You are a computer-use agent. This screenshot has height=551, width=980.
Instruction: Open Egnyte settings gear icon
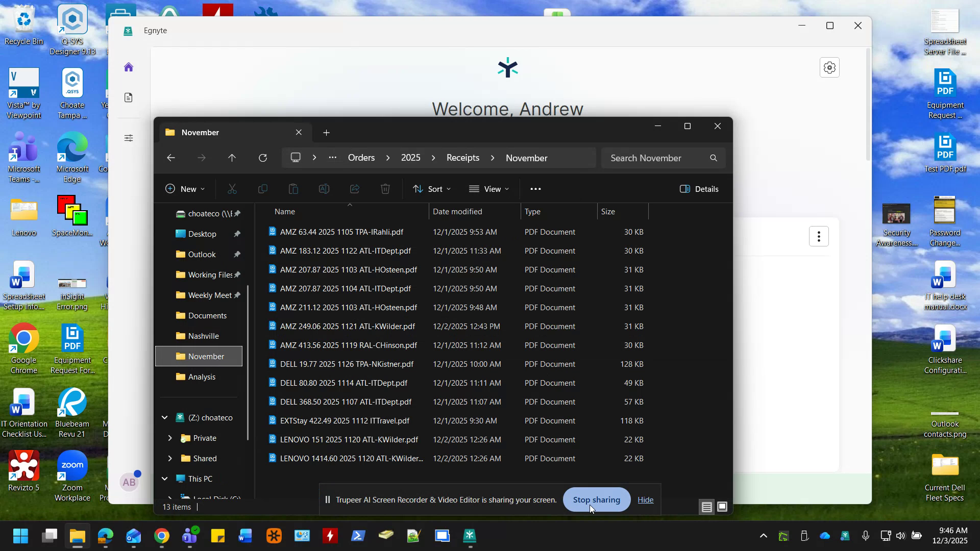click(x=829, y=67)
